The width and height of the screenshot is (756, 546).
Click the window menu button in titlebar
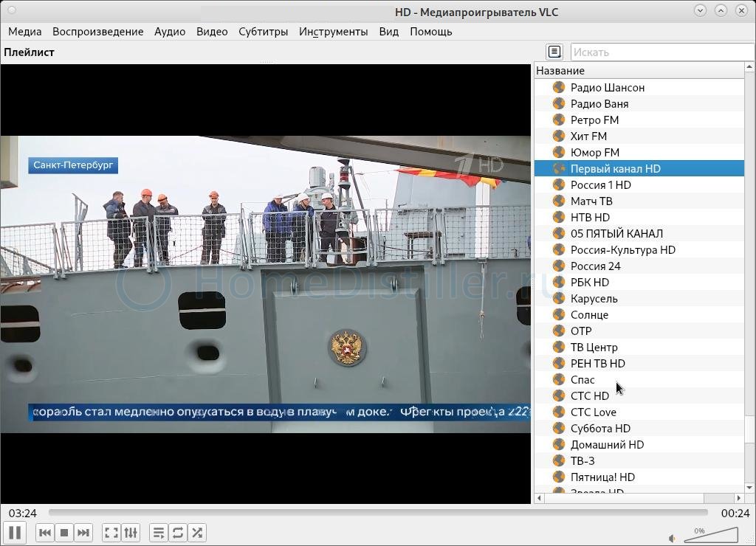pos(11,10)
